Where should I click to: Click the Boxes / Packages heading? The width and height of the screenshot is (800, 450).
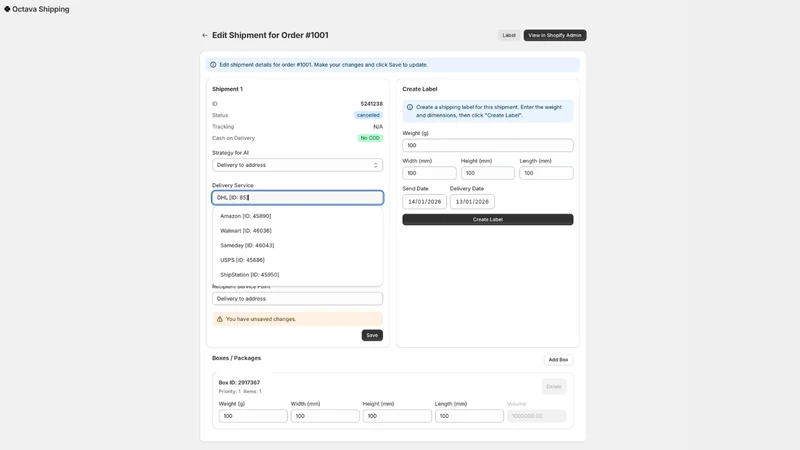pos(236,358)
